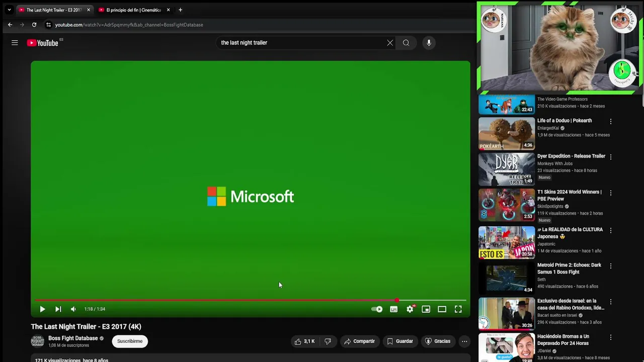The image size is (644, 362).
Task: Share the video via Compartir
Action: [359, 341]
